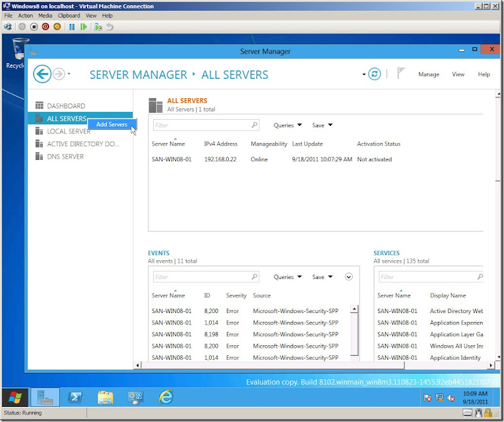
Task: Click the Turn Off VM stop icon
Action: (x=34, y=27)
